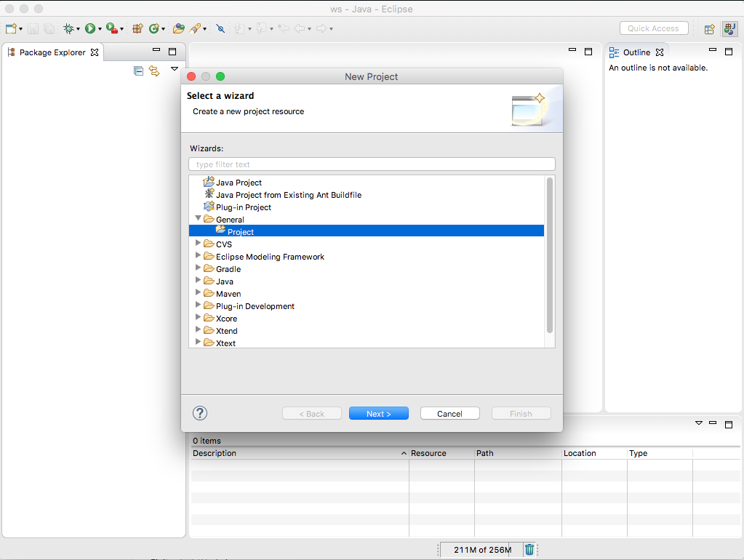Image resolution: width=744 pixels, height=560 pixels.
Task: Click the disabled Save icon in toolbar
Action: (33, 28)
